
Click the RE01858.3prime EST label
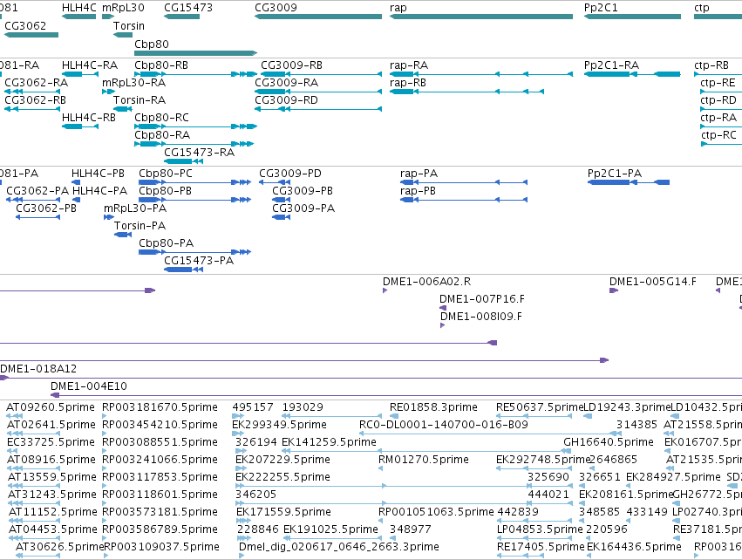(x=433, y=406)
